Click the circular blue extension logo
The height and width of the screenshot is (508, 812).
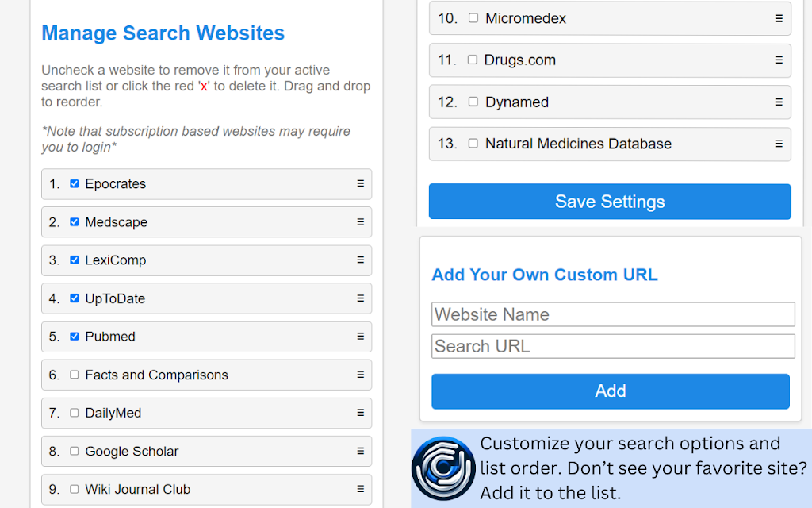pyautogui.click(x=443, y=468)
